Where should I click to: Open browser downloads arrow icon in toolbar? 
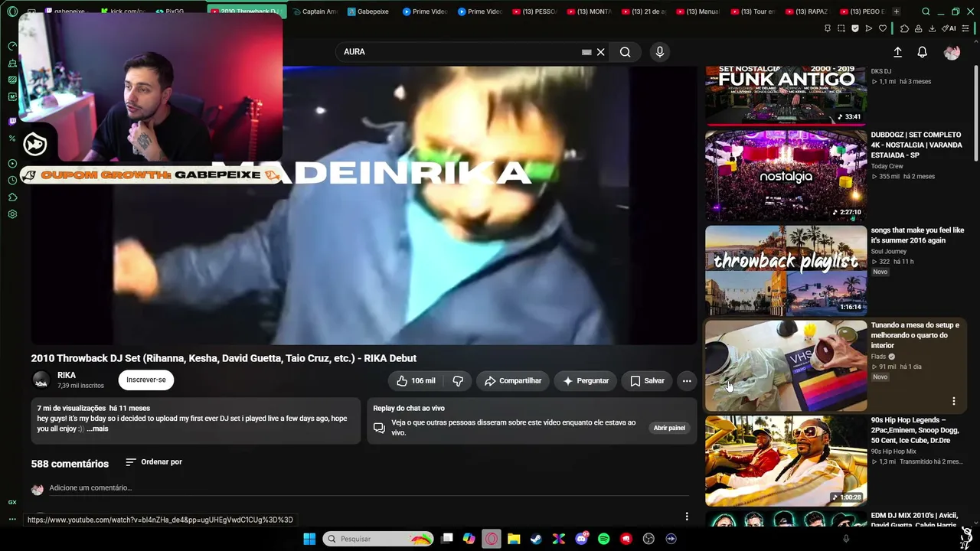pyautogui.click(x=932, y=28)
